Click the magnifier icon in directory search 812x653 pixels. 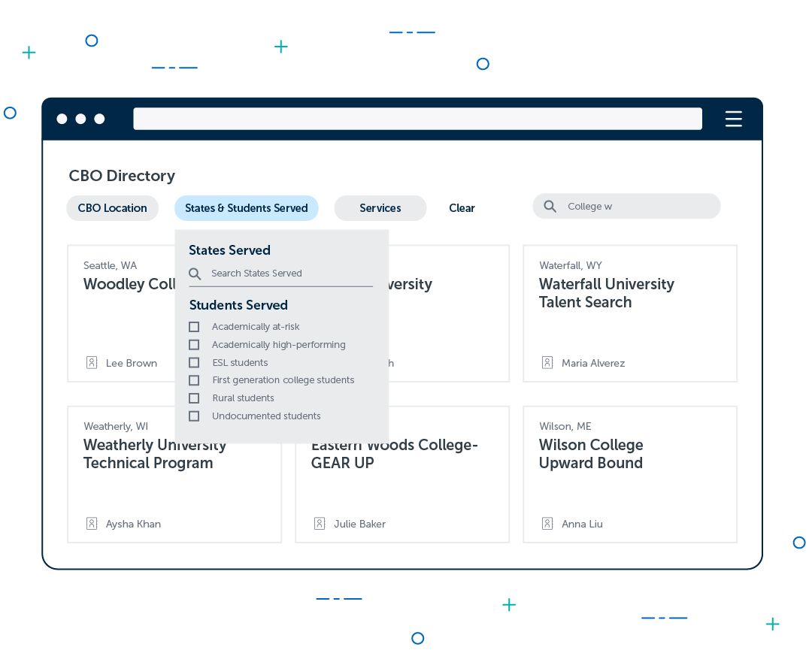550,207
